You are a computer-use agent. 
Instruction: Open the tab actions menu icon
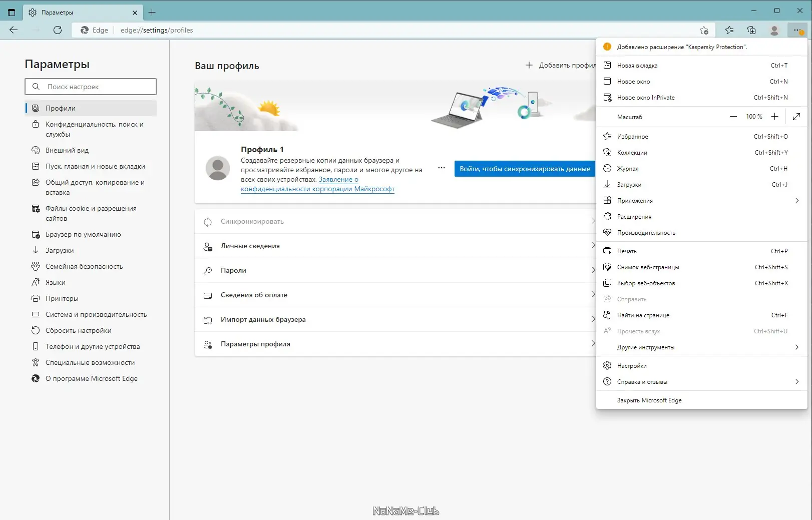click(12, 13)
